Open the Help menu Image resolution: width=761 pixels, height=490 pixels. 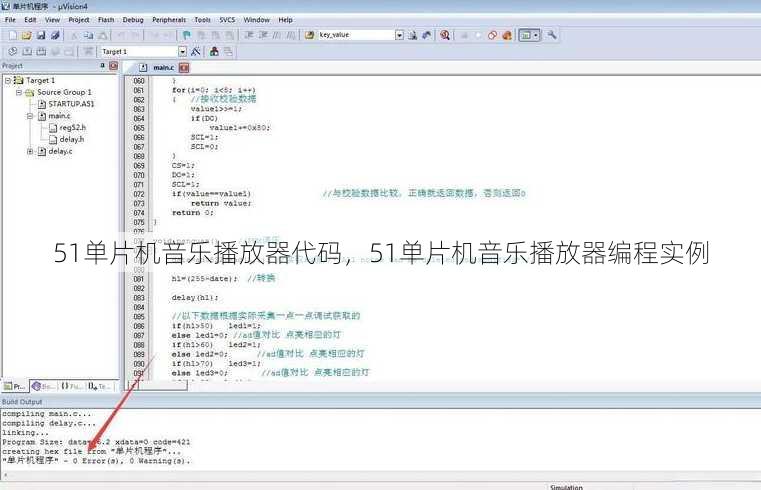tap(285, 20)
